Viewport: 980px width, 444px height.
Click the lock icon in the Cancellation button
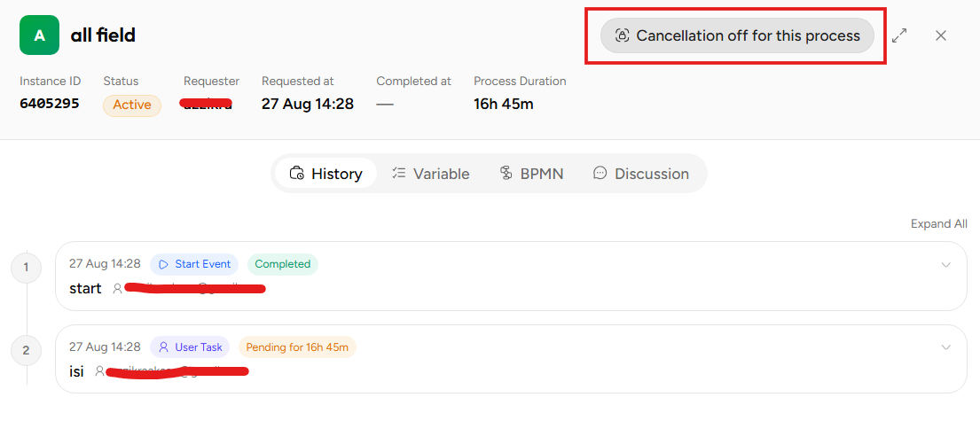pos(622,35)
